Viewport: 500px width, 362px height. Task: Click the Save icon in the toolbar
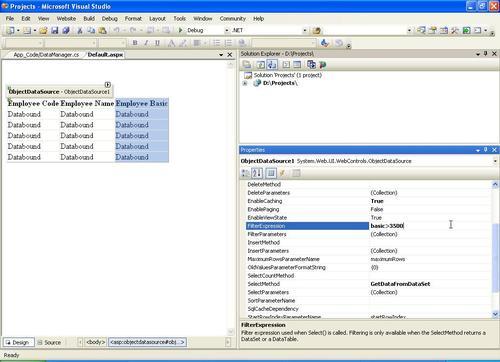click(55, 31)
